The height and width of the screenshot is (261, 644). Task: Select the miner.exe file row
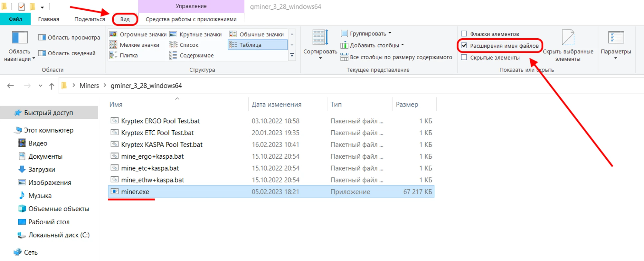coord(135,192)
